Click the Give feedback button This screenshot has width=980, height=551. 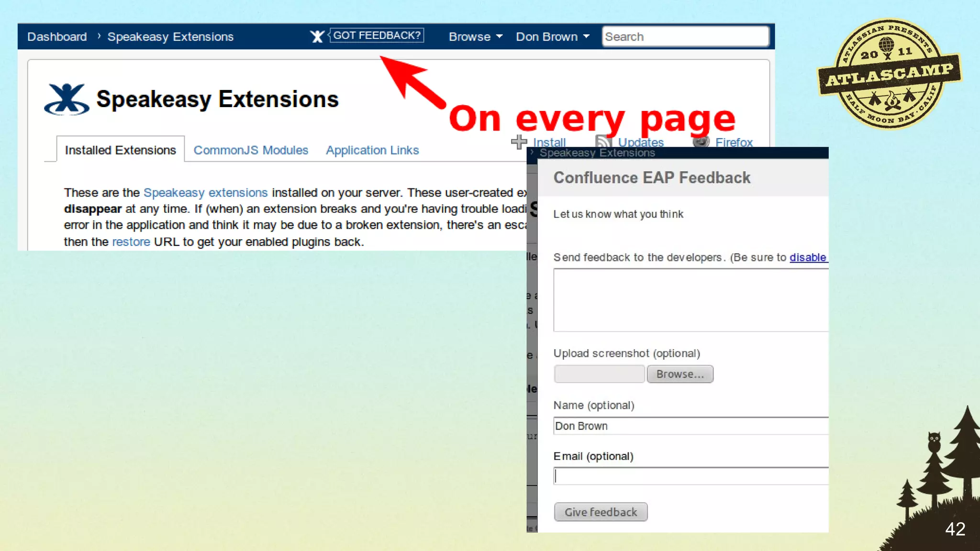(601, 512)
